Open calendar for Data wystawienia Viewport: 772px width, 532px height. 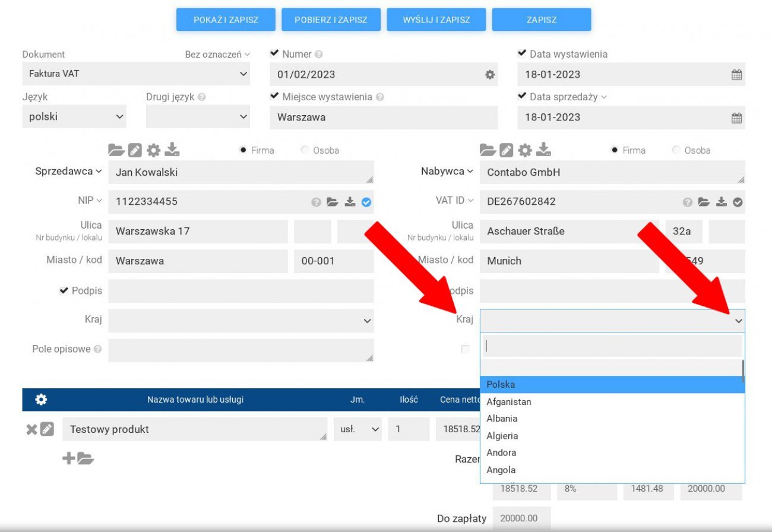(736, 75)
